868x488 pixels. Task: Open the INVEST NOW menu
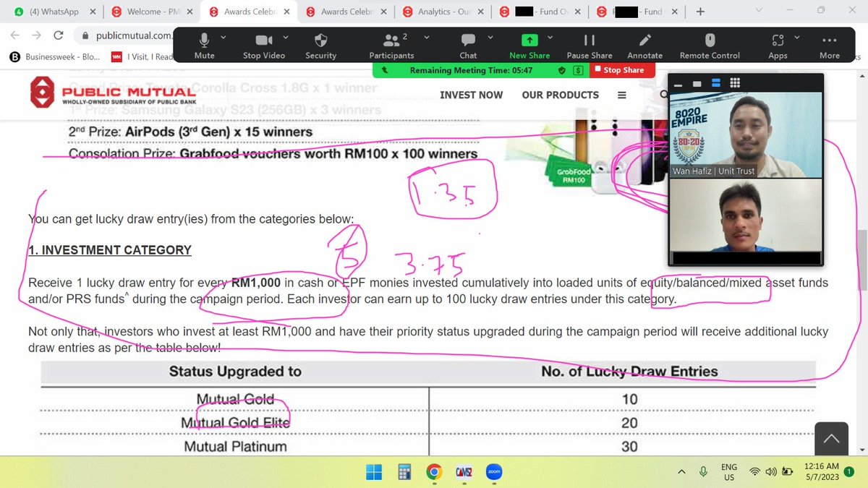click(x=471, y=95)
